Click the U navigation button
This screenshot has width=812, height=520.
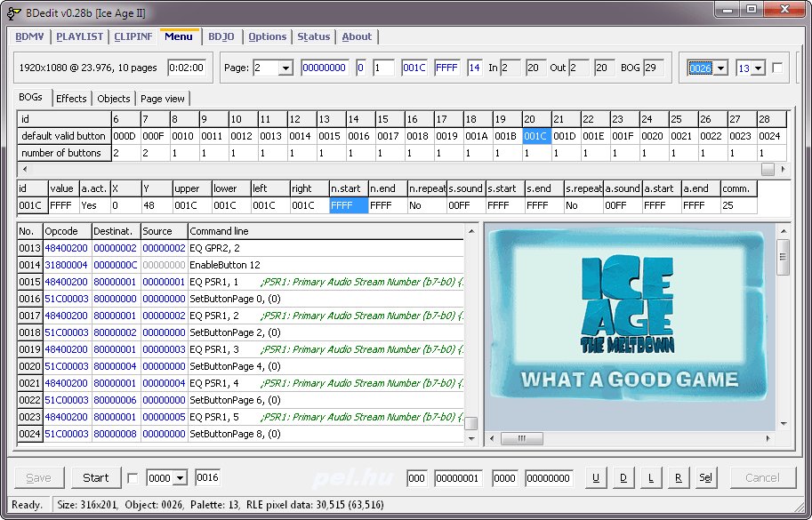[x=596, y=478]
